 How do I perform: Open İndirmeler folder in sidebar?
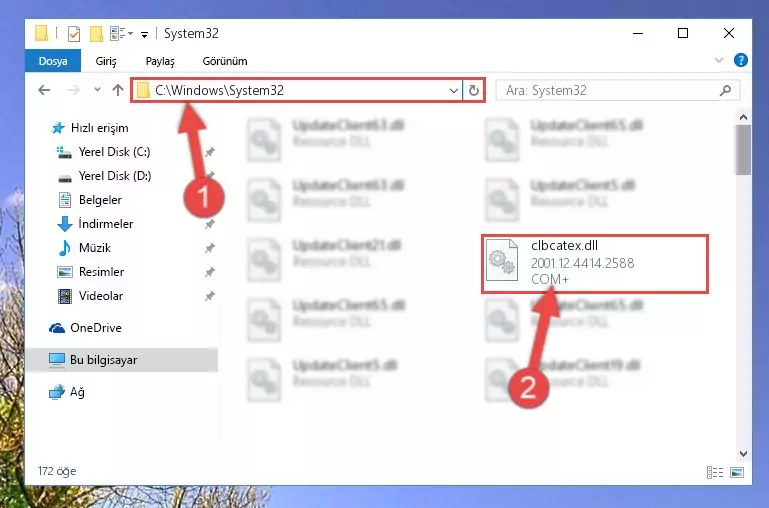pyautogui.click(x=105, y=224)
